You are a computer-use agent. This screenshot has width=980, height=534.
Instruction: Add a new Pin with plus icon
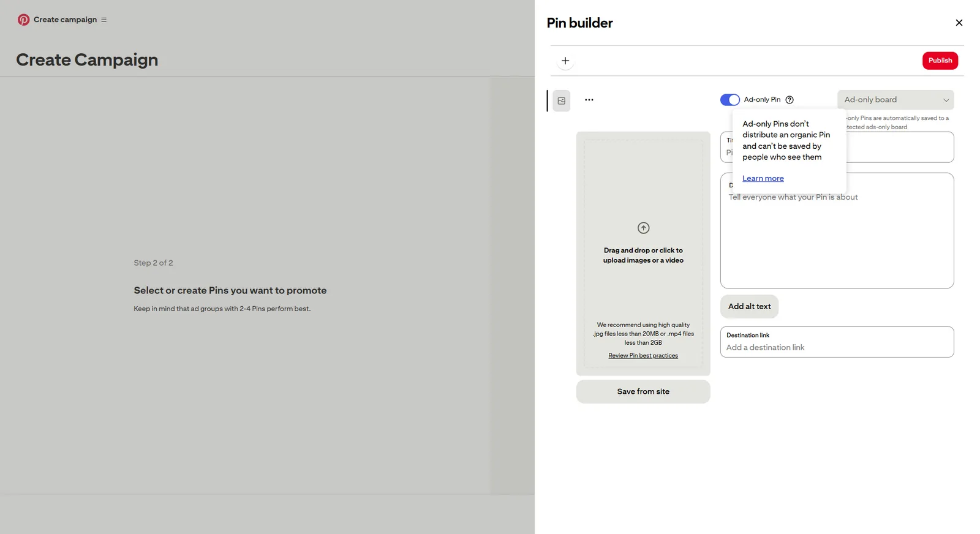coord(565,61)
